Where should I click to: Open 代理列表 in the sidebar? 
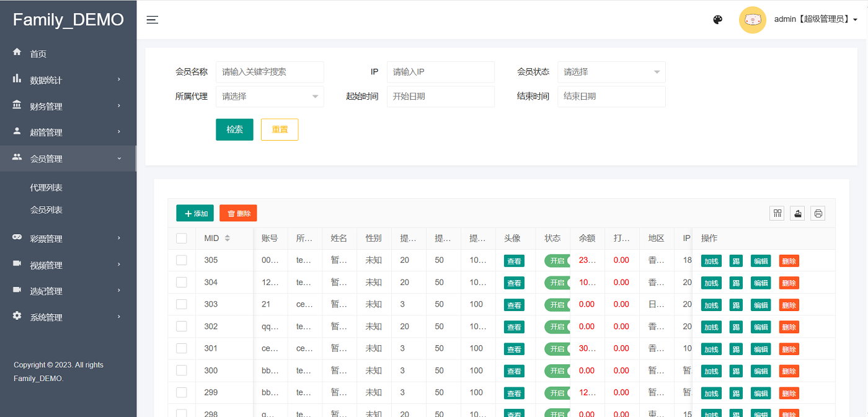46,188
